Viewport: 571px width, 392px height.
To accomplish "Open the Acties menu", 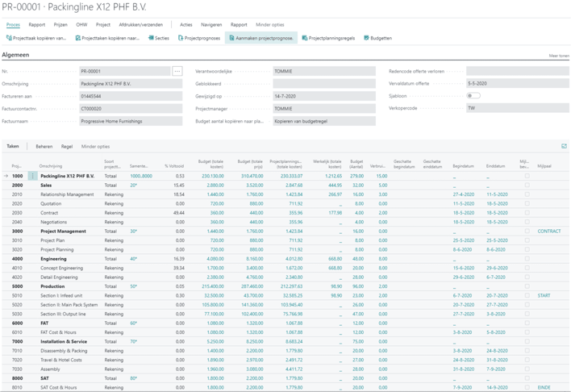I will (x=186, y=25).
